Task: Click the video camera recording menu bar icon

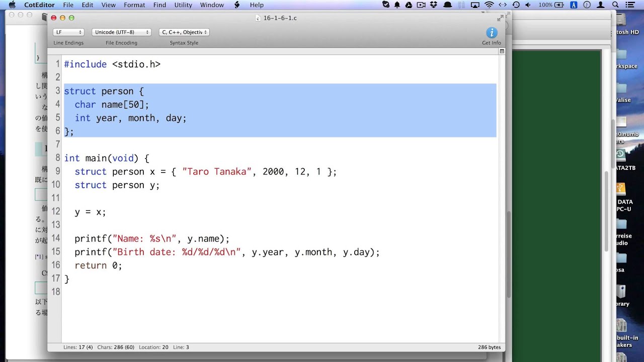Action: 421,5
